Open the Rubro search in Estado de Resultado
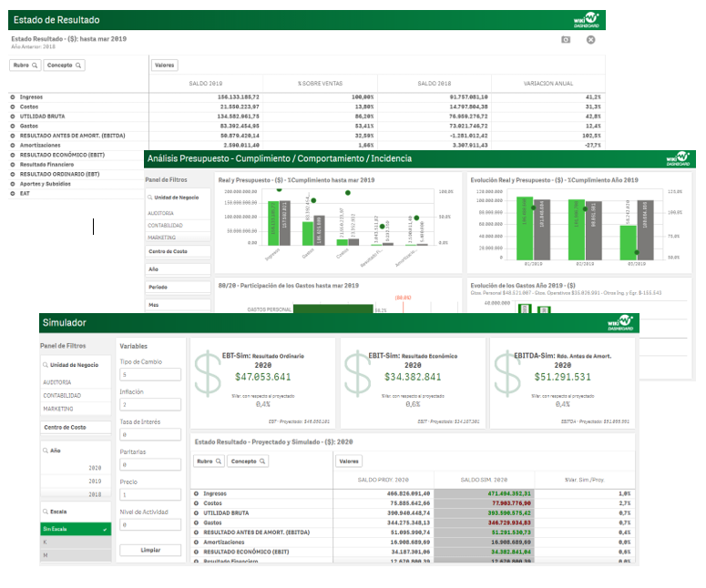Screen dimensions: 706x588 (26, 66)
